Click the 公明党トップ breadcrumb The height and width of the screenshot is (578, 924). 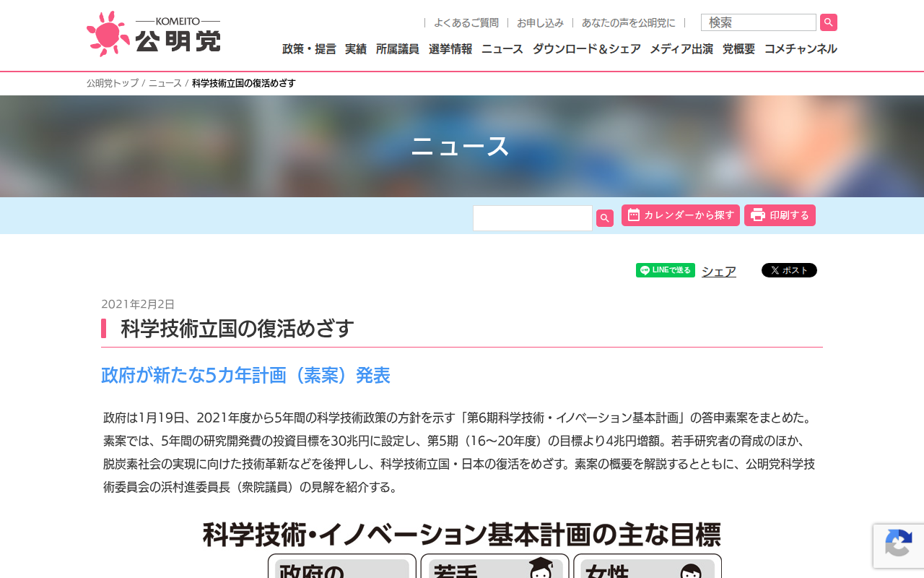113,83
